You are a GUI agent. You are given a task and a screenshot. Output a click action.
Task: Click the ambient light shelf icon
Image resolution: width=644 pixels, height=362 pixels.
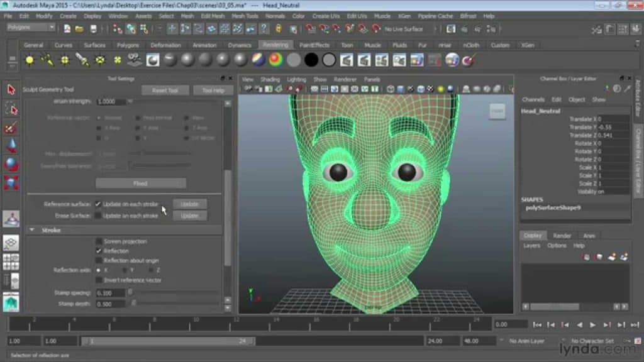click(30, 60)
